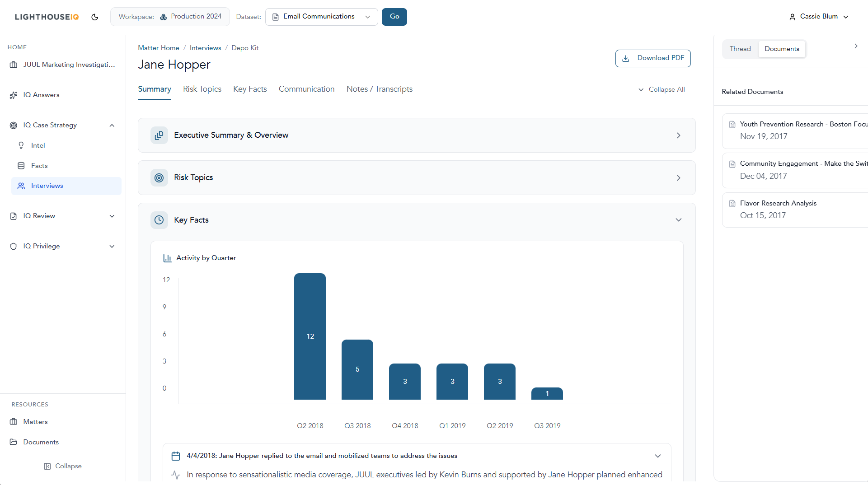Collapse the 4/4/2018 fact entry chevron

pyautogui.click(x=658, y=456)
